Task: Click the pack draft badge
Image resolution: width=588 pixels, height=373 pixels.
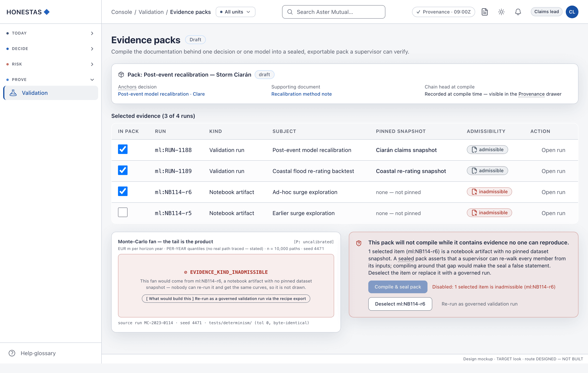Action: click(264, 75)
